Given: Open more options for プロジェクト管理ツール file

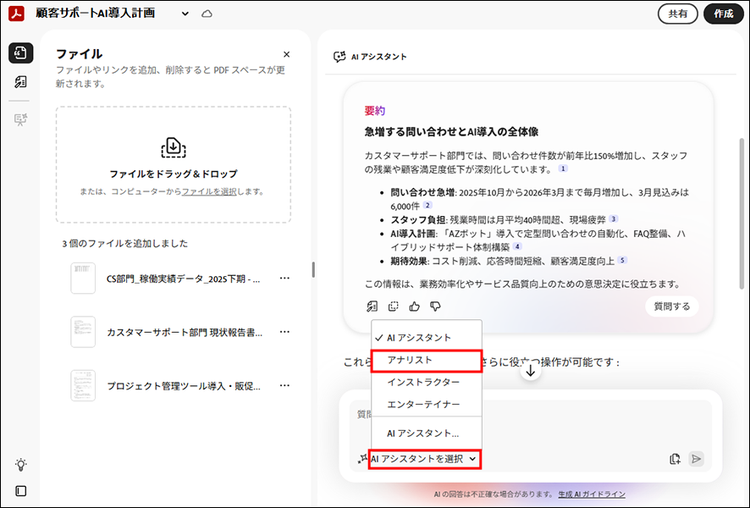Looking at the screenshot, I should coord(285,386).
